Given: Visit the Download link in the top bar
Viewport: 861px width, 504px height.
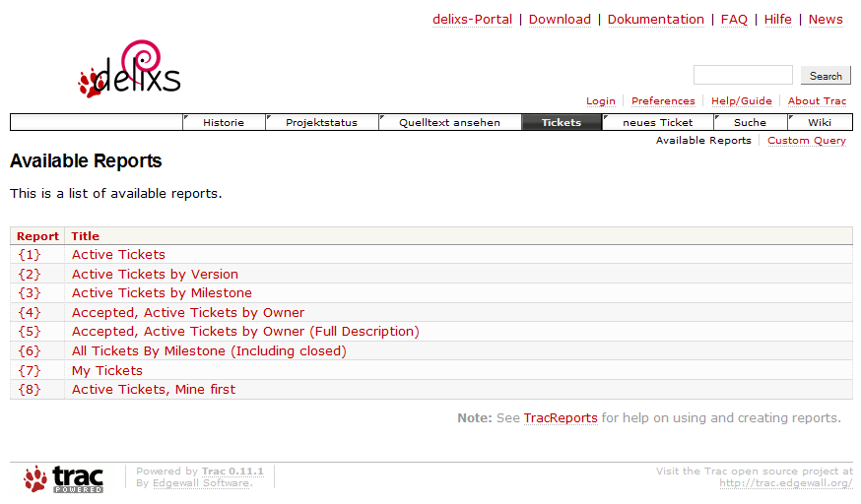Looking at the screenshot, I should [x=560, y=20].
